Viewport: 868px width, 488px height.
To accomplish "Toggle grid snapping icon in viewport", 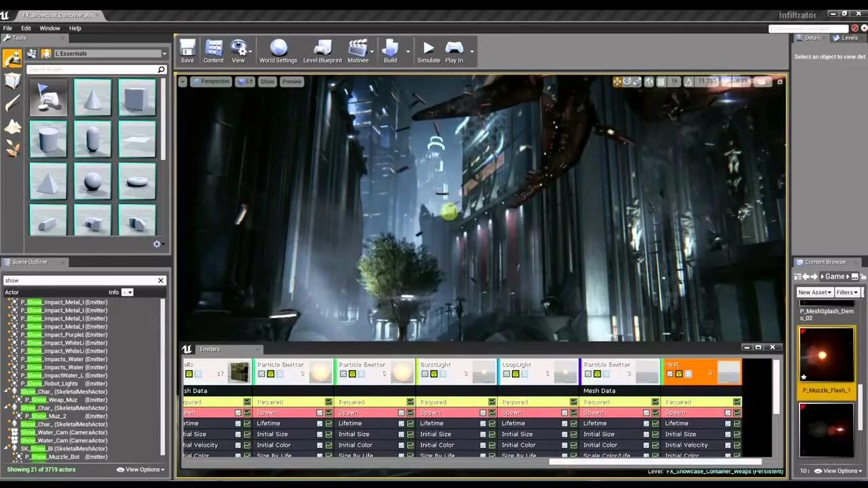I will [x=662, y=81].
